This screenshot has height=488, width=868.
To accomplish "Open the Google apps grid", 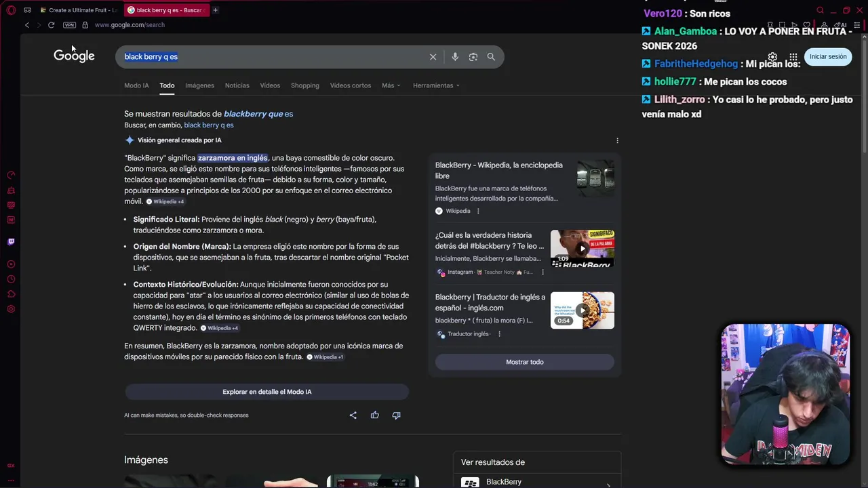I will (x=793, y=57).
